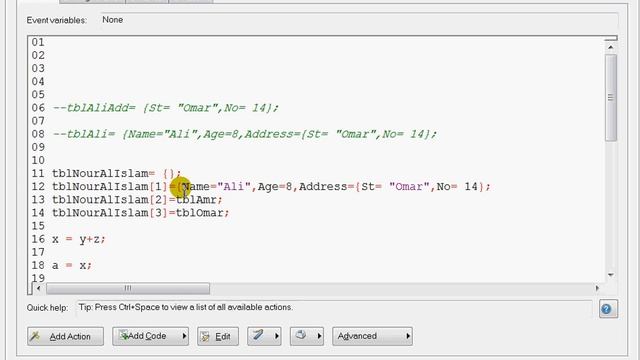640x360 pixels.
Task: Open the pencil tool dropdown button
Action: [x=264, y=336]
